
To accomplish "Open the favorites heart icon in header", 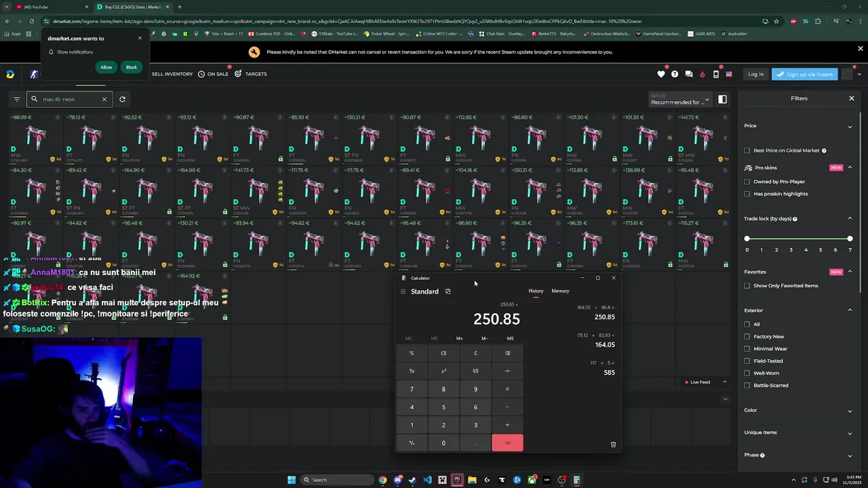I will 661,74.
